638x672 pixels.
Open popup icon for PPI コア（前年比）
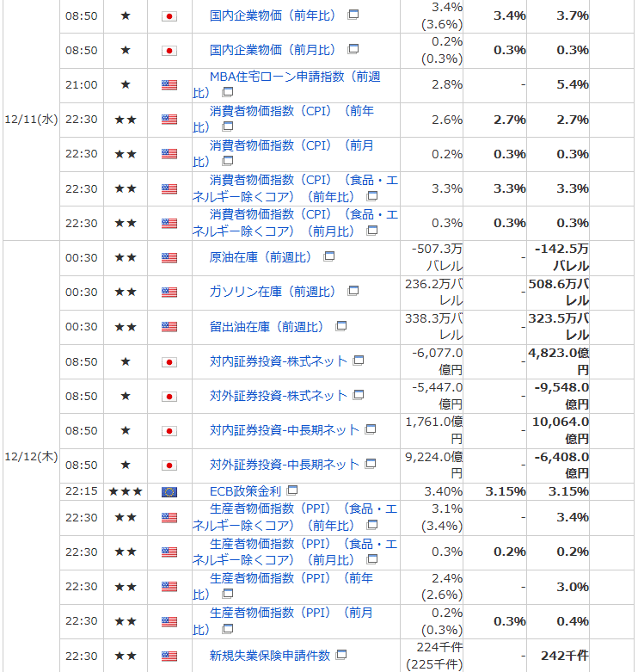[372, 525]
